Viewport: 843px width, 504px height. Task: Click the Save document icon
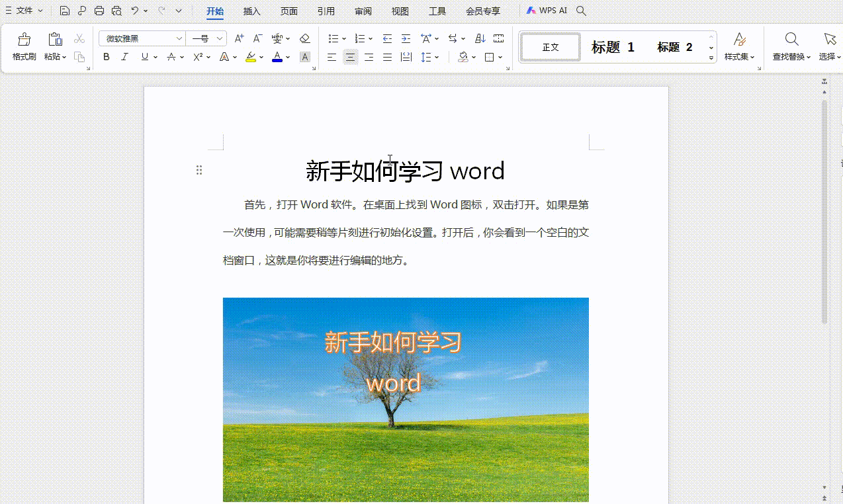tap(64, 11)
